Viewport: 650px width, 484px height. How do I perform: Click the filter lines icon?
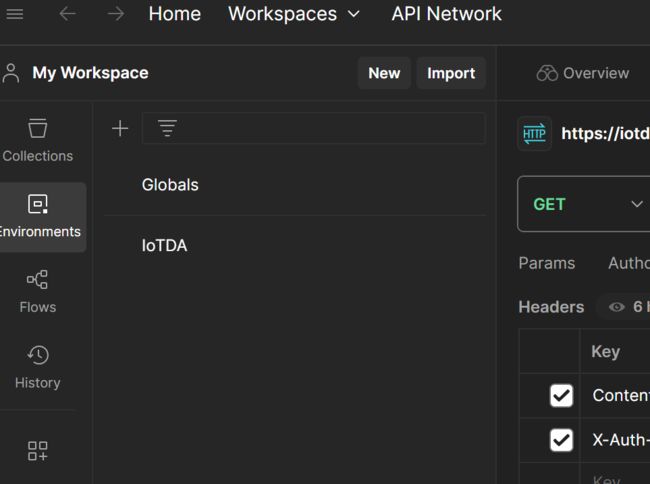tap(167, 128)
